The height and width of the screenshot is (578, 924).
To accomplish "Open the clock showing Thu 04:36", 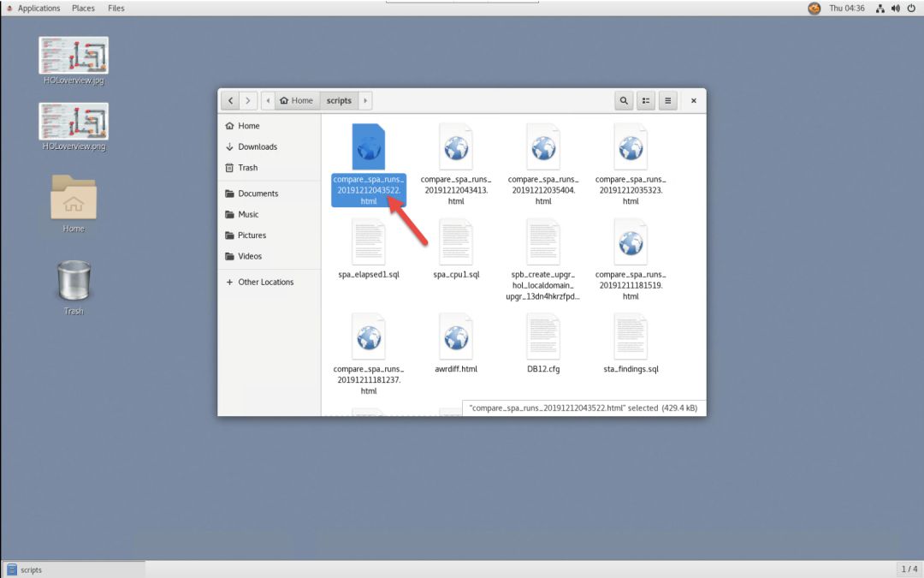I will click(847, 9).
